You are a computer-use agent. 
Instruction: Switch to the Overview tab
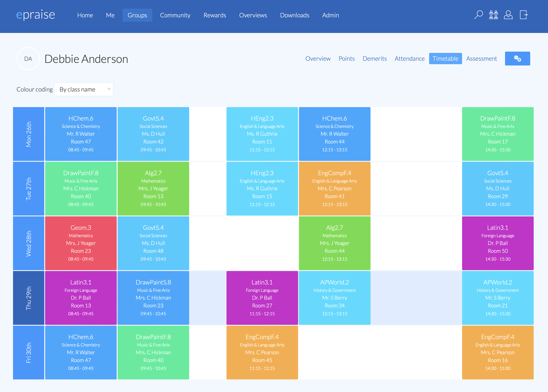click(x=318, y=59)
